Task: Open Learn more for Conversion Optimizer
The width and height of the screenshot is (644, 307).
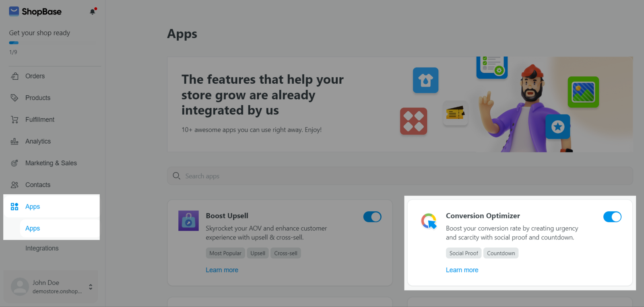Action: (462, 270)
